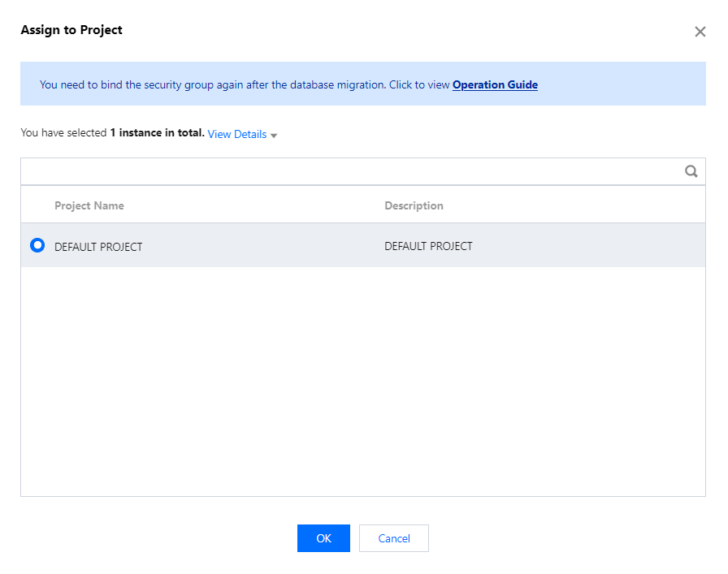The image size is (728, 574).
Task: Click the Project Name column header
Action: coord(89,205)
